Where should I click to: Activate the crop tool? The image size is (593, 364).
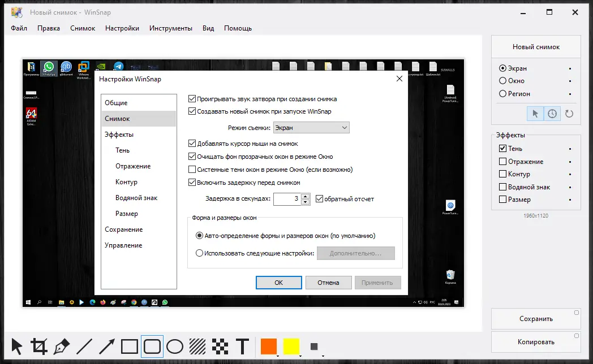(37, 346)
